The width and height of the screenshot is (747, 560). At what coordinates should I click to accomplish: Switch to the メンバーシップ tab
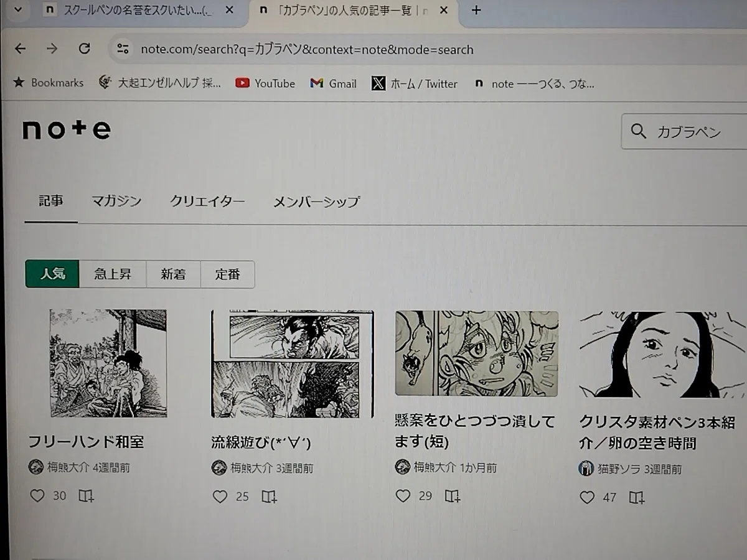click(x=316, y=202)
